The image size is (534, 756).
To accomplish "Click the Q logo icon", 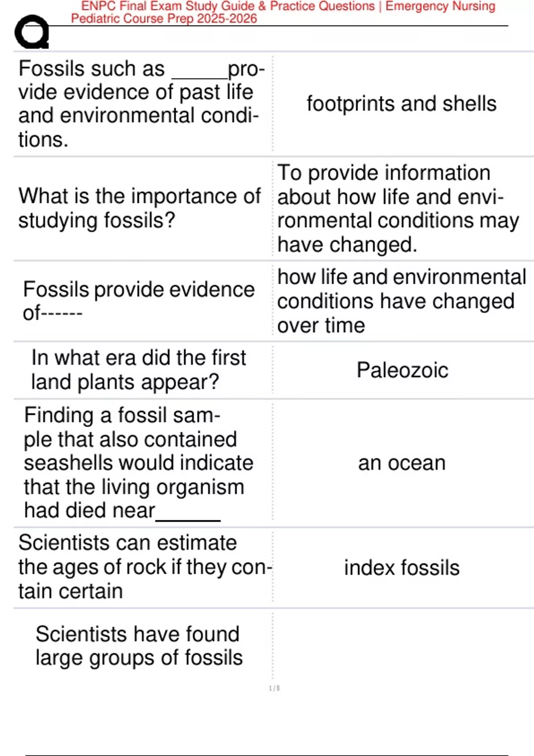I will [x=32, y=32].
